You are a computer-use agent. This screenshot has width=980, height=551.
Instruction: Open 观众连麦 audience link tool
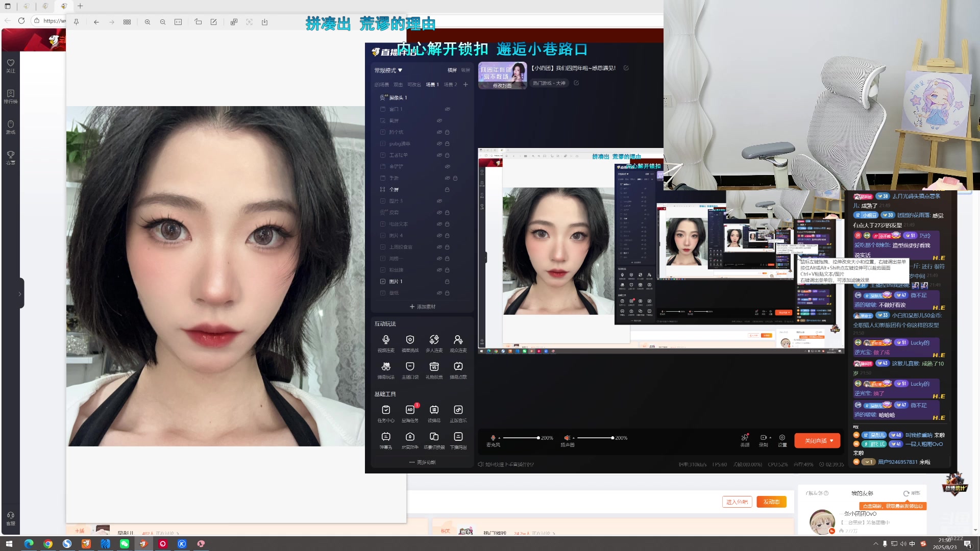(458, 343)
